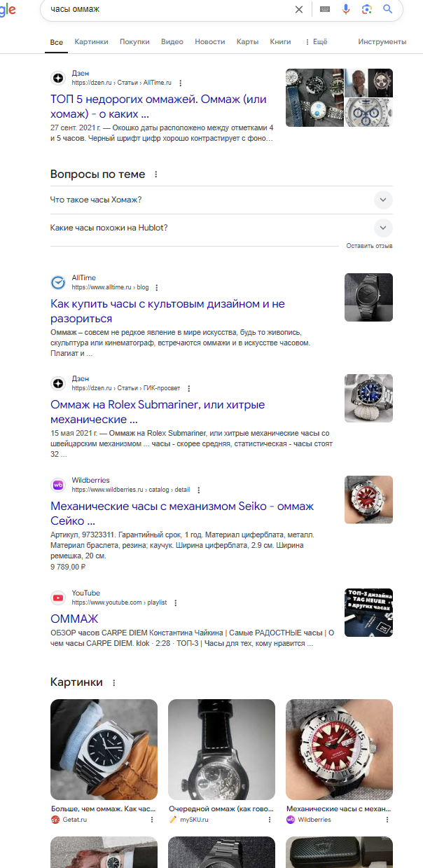Switch to the Картинки tab
Screen dimensions: 423x868
click(x=91, y=42)
